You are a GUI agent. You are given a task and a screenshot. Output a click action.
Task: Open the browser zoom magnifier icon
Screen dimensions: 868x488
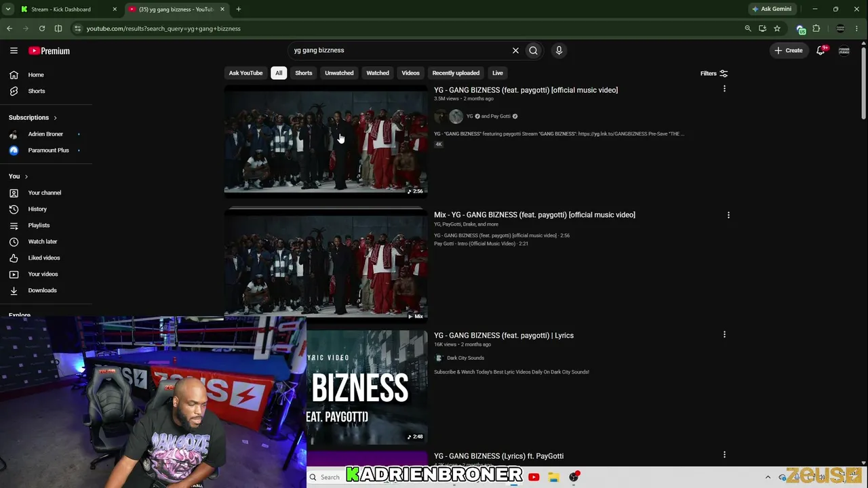pyautogui.click(x=748, y=28)
